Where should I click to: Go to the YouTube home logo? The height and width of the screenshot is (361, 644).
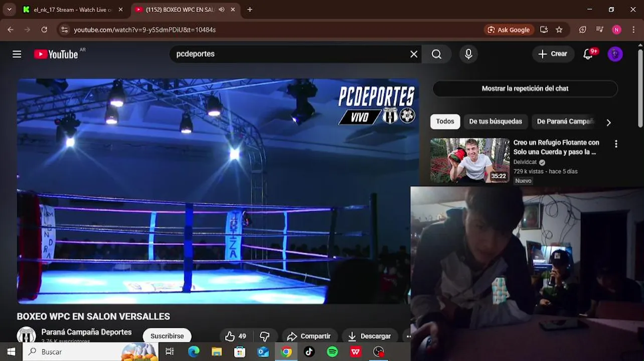coord(56,54)
